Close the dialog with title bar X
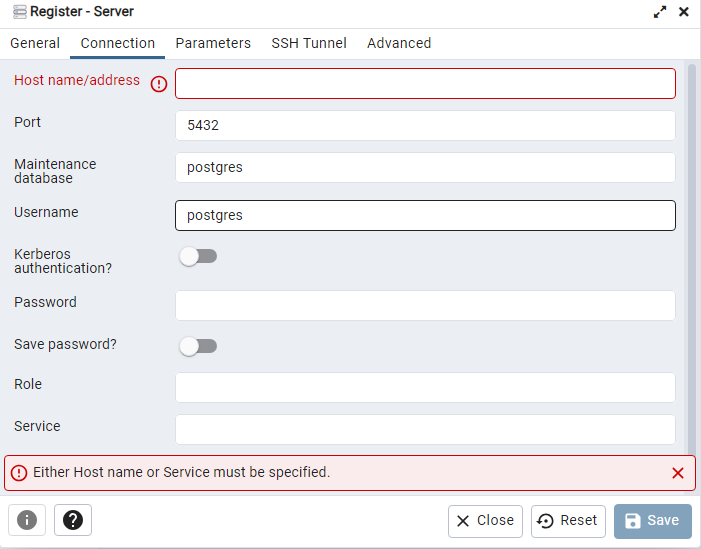 click(684, 12)
